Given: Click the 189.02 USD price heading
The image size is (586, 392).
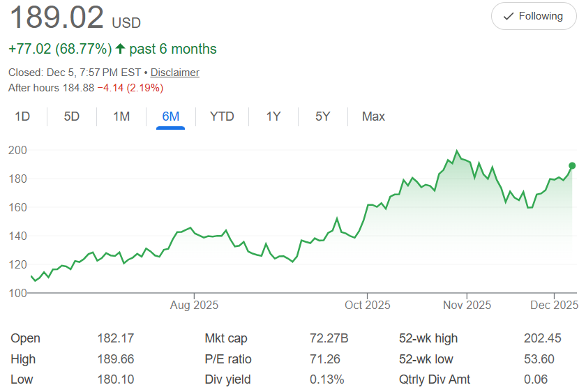Looking at the screenshot, I should click(75, 18).
